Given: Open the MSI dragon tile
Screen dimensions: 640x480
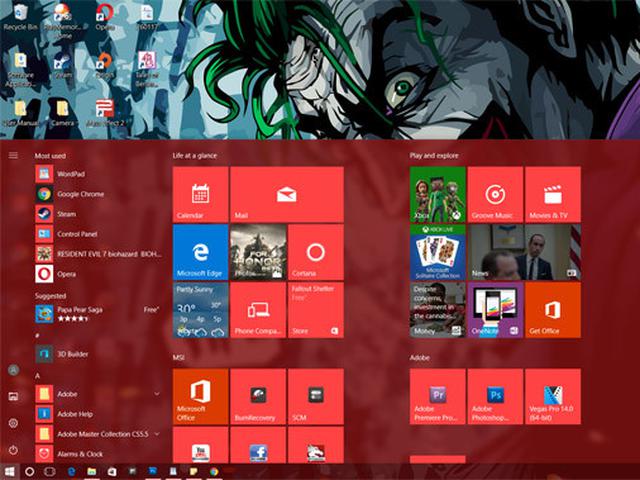Looking at the screenshot, I should [x=316, y=445].
